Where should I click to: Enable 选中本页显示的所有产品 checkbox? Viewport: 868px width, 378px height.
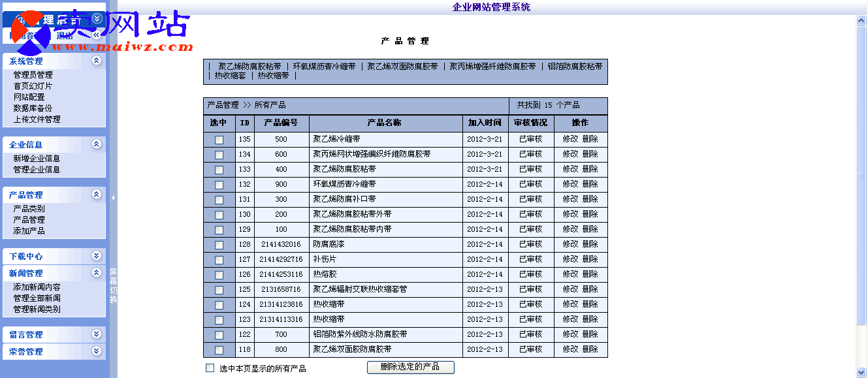click(210, 368)
